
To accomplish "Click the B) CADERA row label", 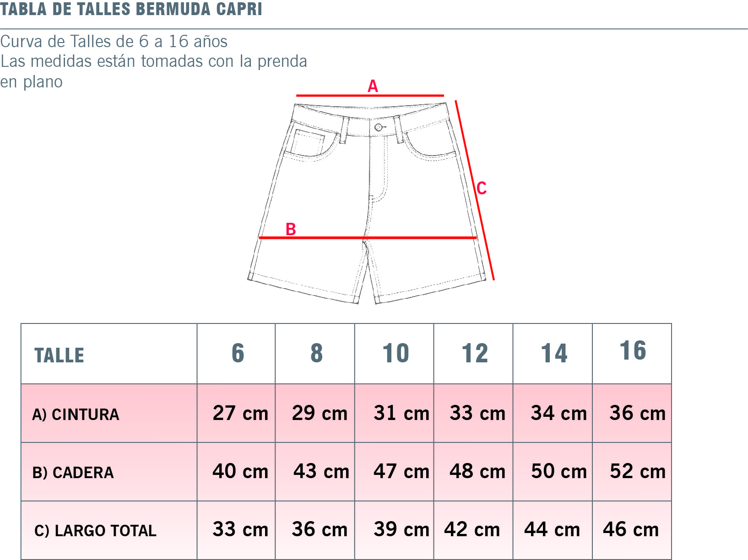I will 73,473.
